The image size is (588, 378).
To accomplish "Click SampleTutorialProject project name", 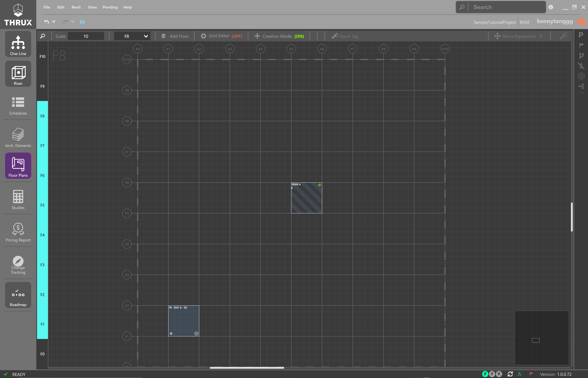I will coord(495,22).
